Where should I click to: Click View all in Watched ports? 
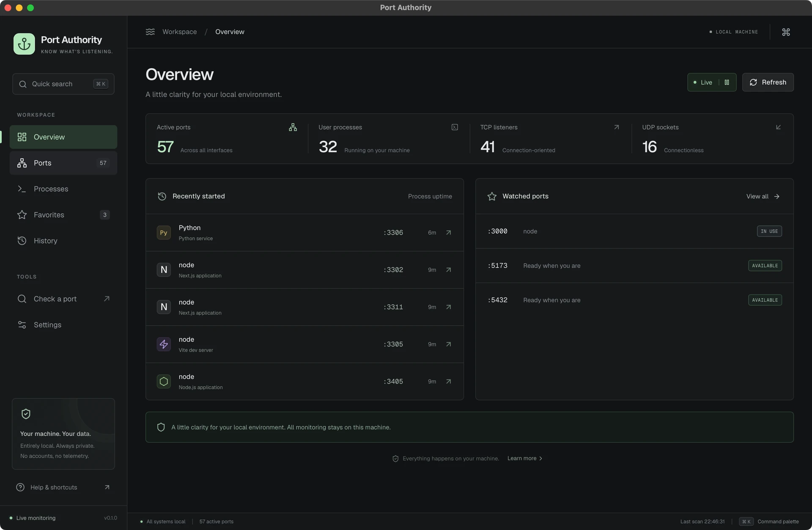(763, 196)
